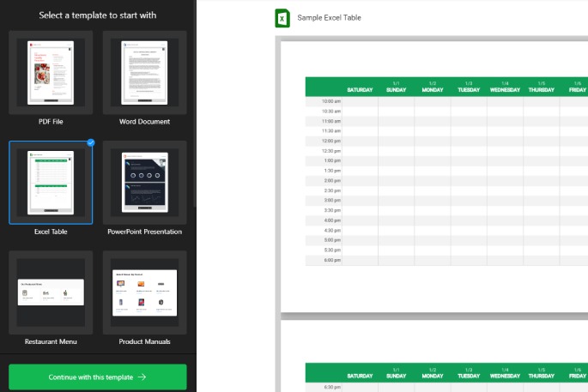The height and width of the screenshot is (392, 588).
Task: Click the 6:30 pm row on second page
Action: 331,387
